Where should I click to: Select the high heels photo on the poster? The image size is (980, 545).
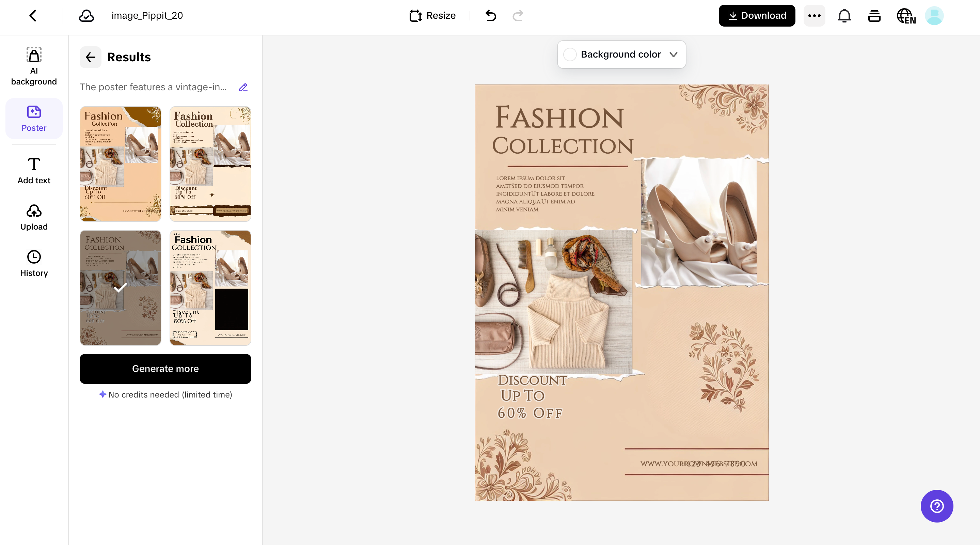[699, 222]
